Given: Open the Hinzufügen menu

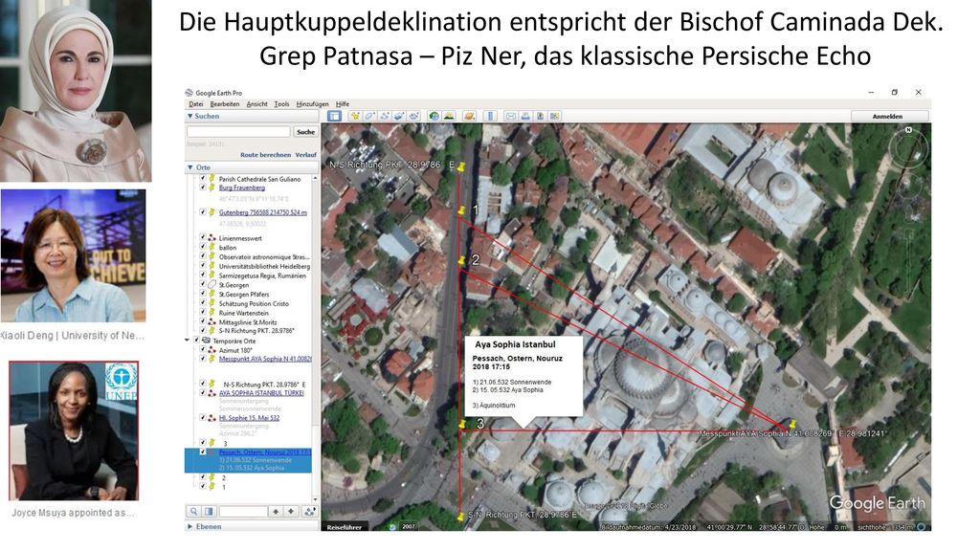Looking at the screenshot, I should (313, 104).
